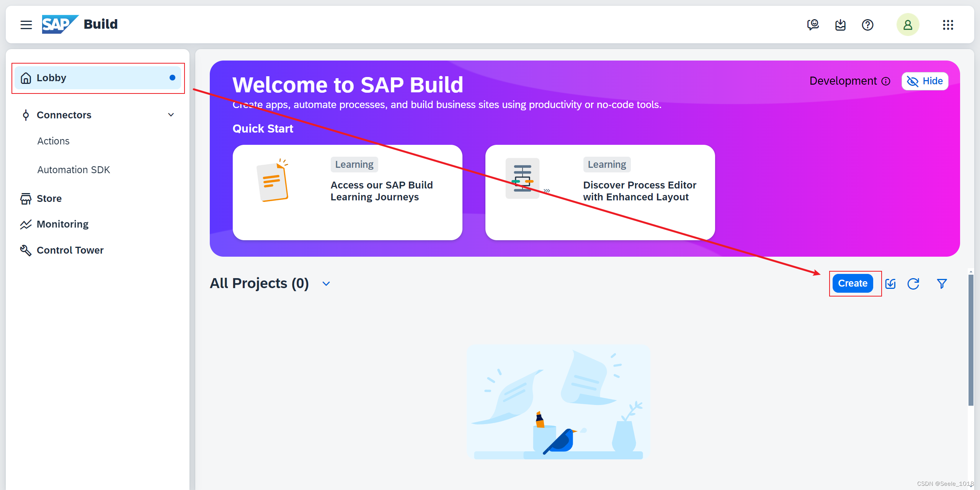Click the Development environment label
Image resolution: width=980 pixels, height=490 pixels.
[x=843, y=81]
